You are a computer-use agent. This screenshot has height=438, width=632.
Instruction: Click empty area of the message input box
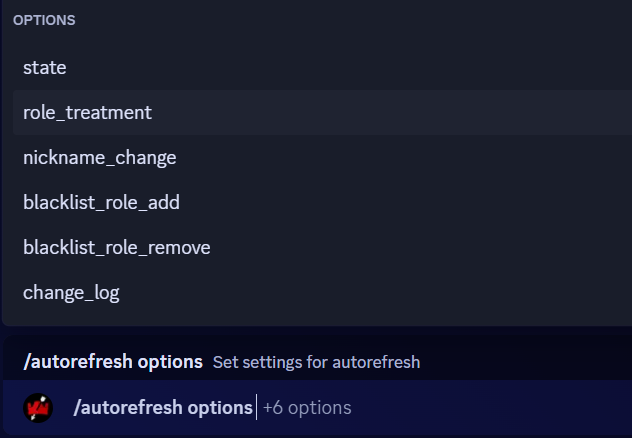500,408
